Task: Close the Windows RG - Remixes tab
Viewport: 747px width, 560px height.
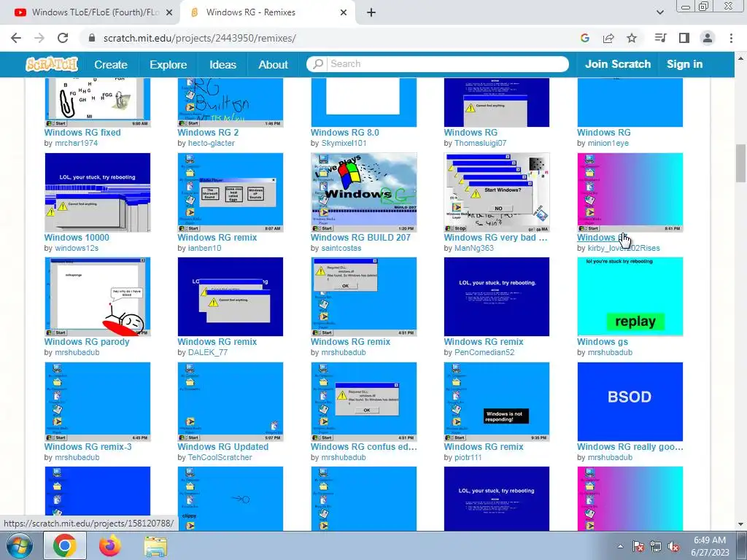Action: click(x=344, y=12)
